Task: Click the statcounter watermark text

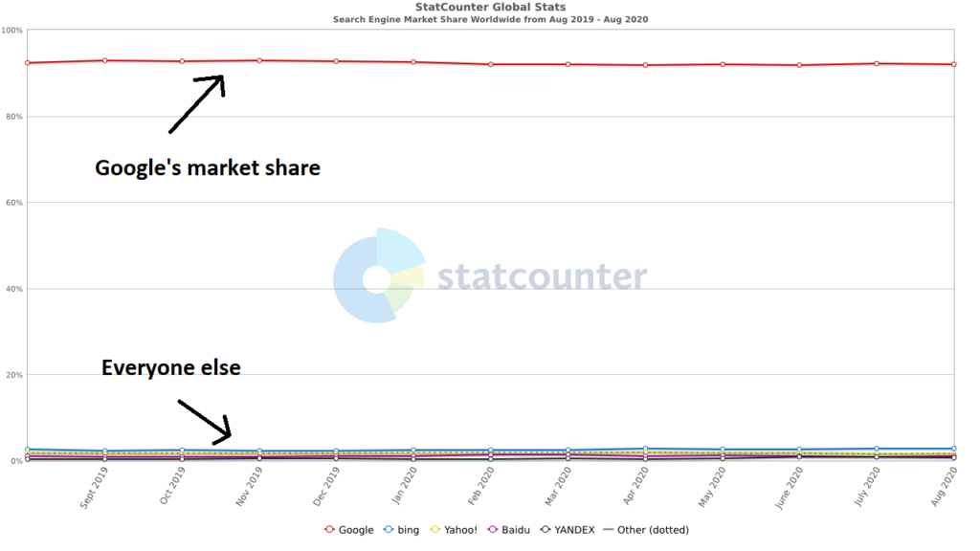Action: click(542, 276)
